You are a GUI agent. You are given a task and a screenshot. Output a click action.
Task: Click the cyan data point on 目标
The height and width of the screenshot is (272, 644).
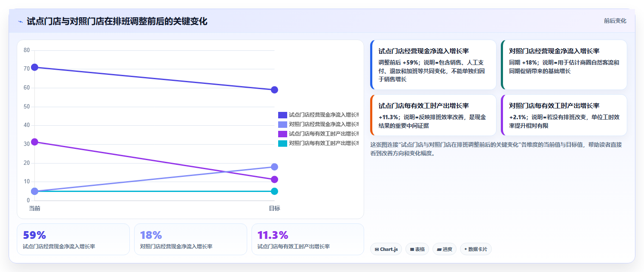pyautogui.click(x=274, y=191)
